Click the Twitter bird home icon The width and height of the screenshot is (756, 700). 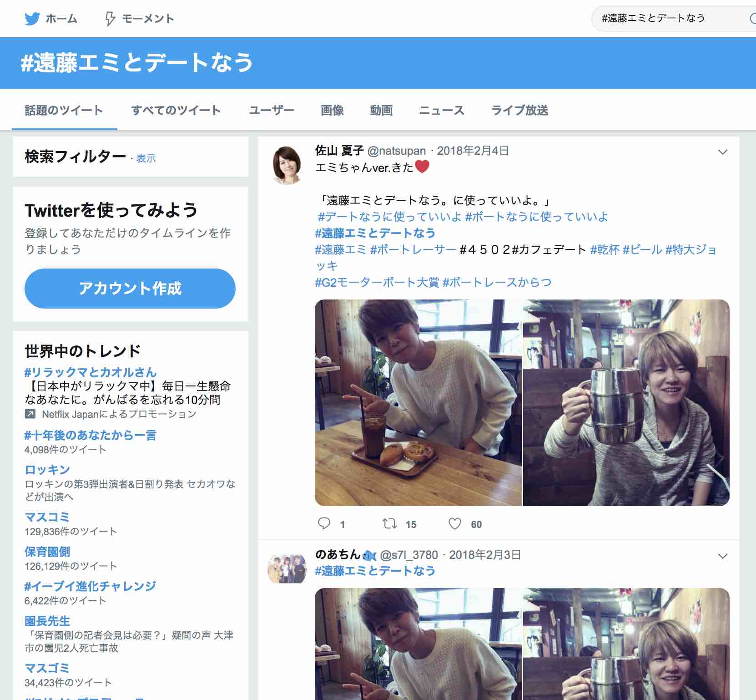(x=32, y=19)
